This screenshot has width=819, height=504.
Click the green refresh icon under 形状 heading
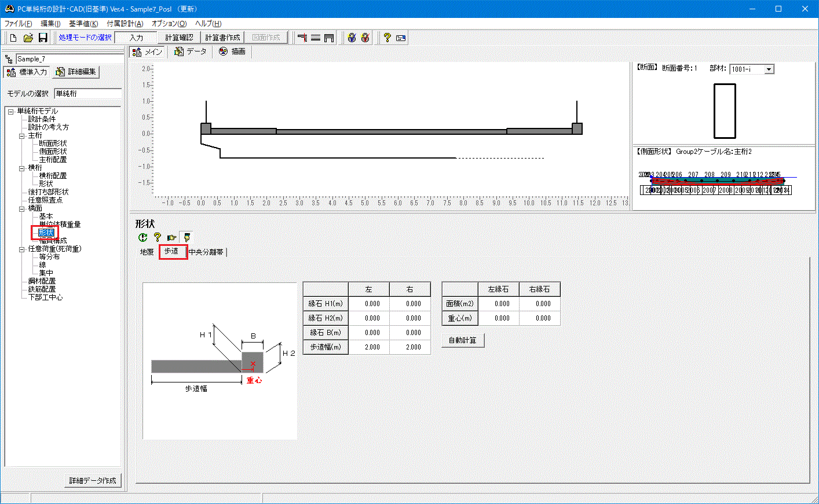(142, 237)
